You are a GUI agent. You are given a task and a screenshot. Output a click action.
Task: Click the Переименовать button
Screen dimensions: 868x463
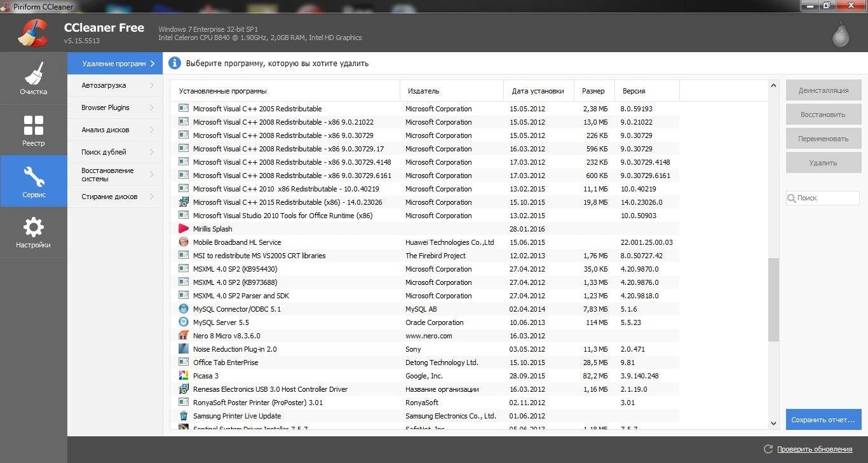coord(824,139)
